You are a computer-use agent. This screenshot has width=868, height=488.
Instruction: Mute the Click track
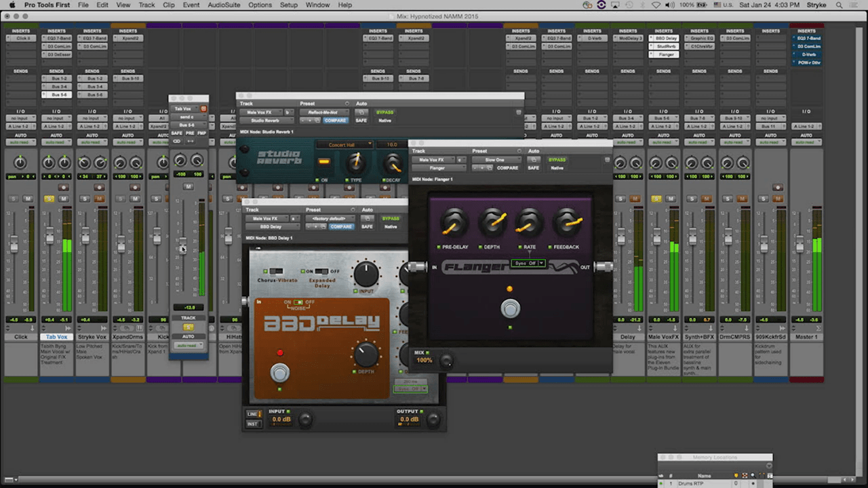click(28, 199)
